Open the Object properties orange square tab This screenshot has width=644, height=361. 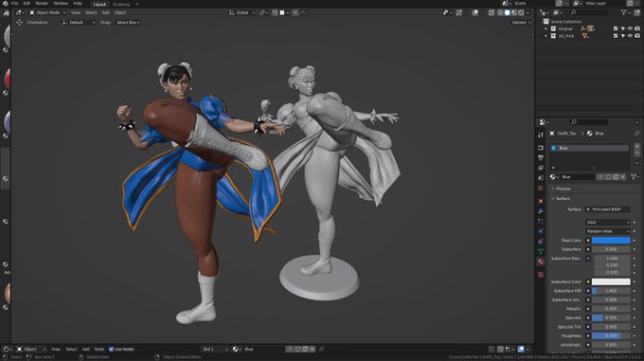click(x=541, y=201)
